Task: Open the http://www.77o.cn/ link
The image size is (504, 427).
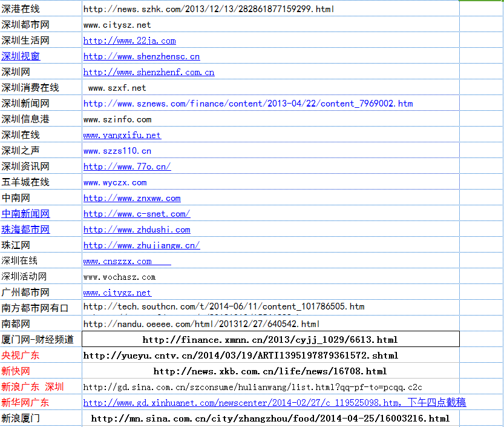Action: [127, 167]
